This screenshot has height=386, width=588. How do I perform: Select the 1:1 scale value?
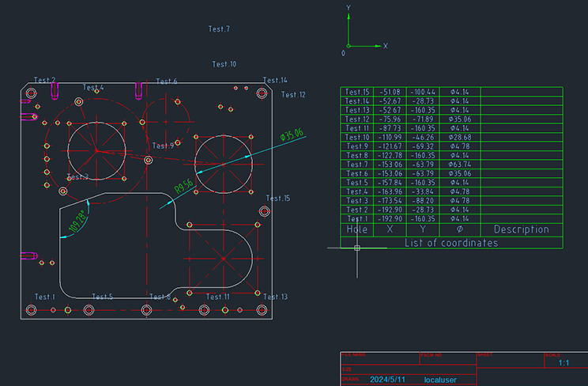(563, 364)
